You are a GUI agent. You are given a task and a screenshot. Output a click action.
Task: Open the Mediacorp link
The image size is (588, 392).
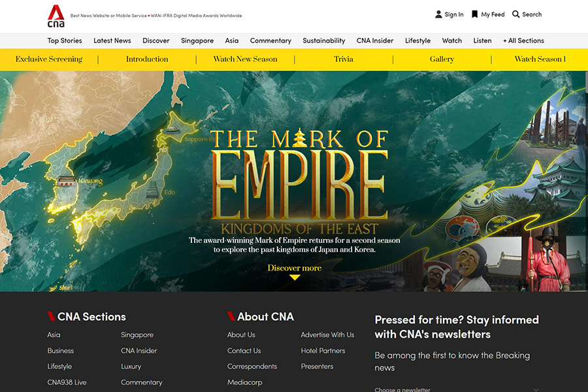244,382
